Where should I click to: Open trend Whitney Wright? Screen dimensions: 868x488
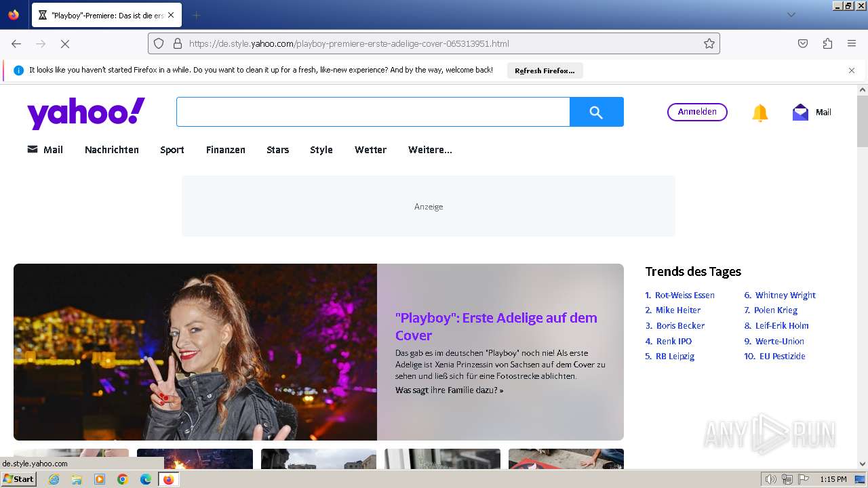tap(785, 295)
